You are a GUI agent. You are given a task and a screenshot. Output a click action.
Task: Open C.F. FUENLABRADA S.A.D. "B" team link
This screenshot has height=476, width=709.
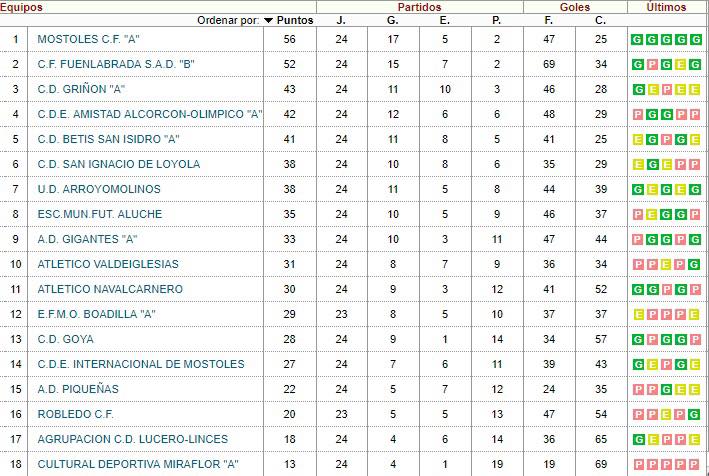[115, 64]
